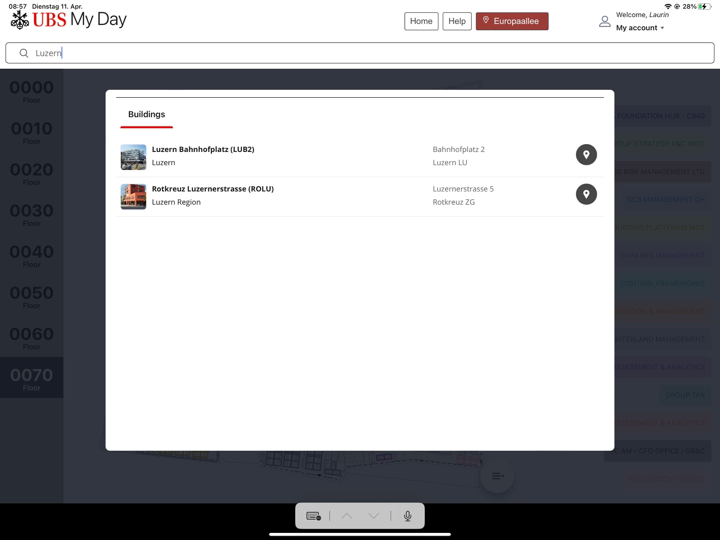Tap the next field down chevron

pyautogui.click(x=373, y=516)
